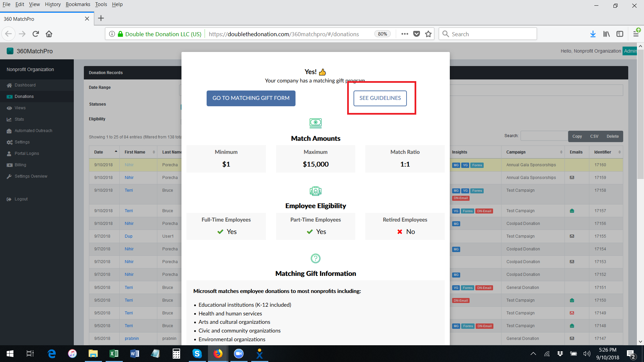Click the red envelope icon for record 17149
Screen dimensions: 644x362
[x=572, y=313]
